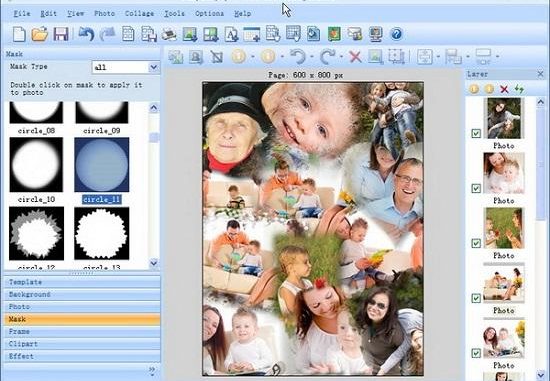Click the add calendar icon with plus

tap(252, 35)
